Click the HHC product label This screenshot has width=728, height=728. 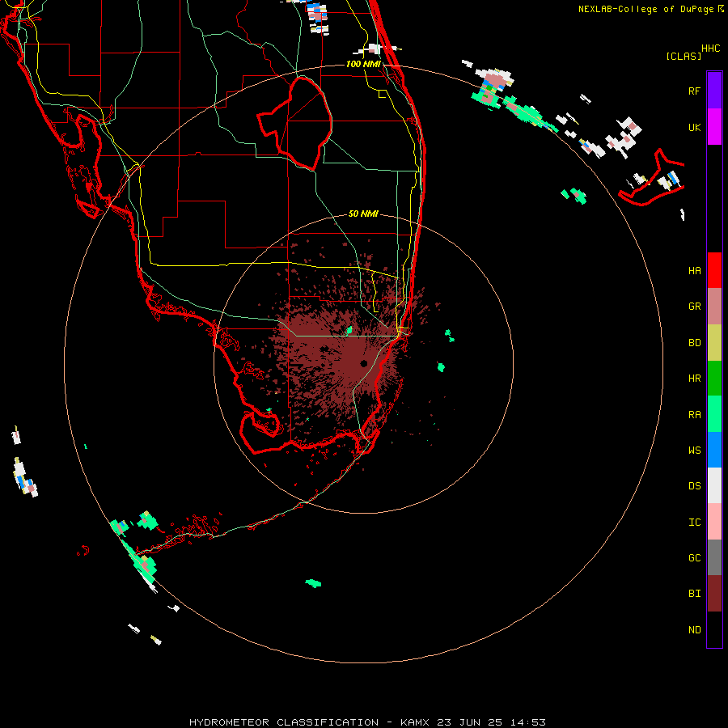(x=710, y=49)
